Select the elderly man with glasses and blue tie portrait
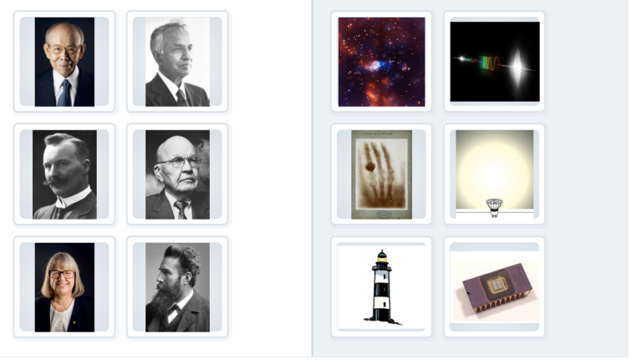Screen dimensions: 642x364 tap(64, 62)
